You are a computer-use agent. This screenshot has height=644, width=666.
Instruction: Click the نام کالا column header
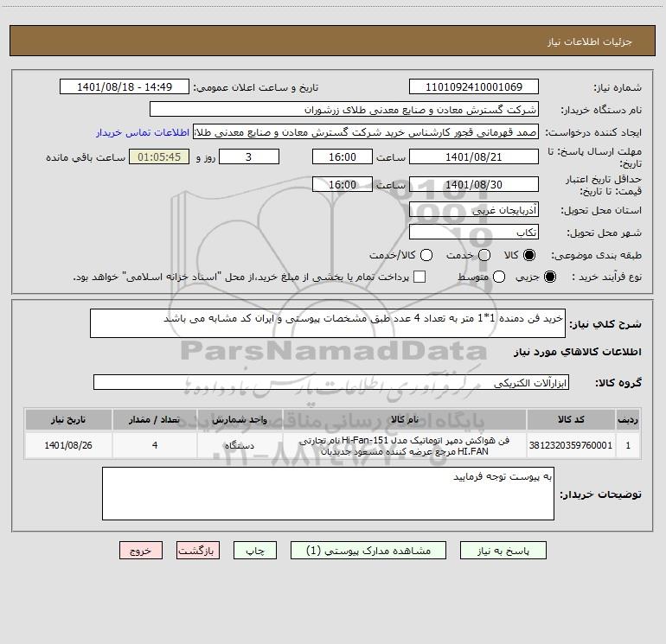click(x=405, y=419)
